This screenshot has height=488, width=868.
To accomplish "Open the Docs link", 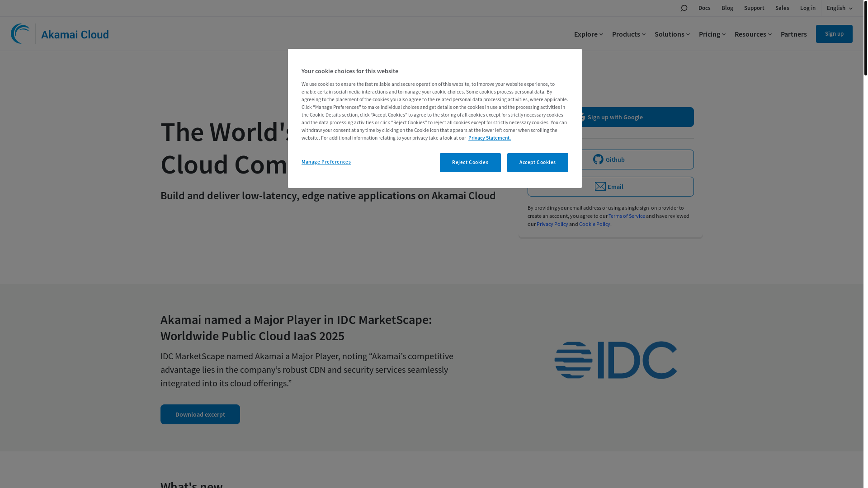I will click(x=704, y=8).
